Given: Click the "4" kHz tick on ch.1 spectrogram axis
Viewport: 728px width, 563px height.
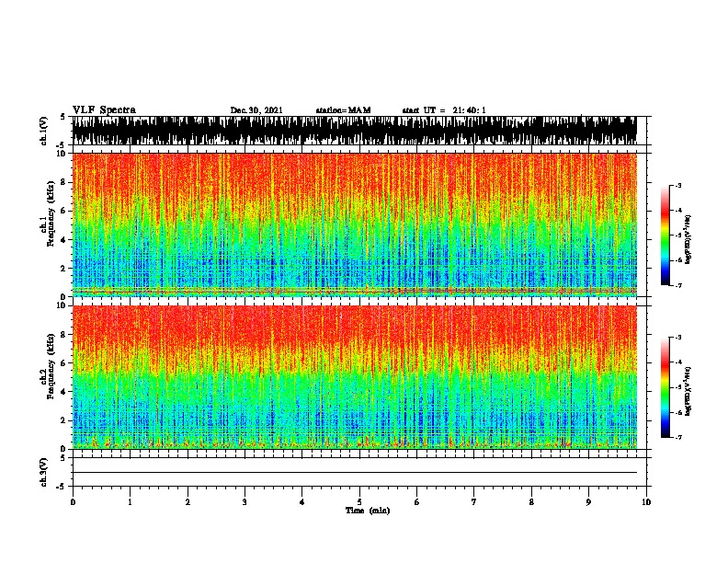Looking at the screenshot, I should pos(64,240).
